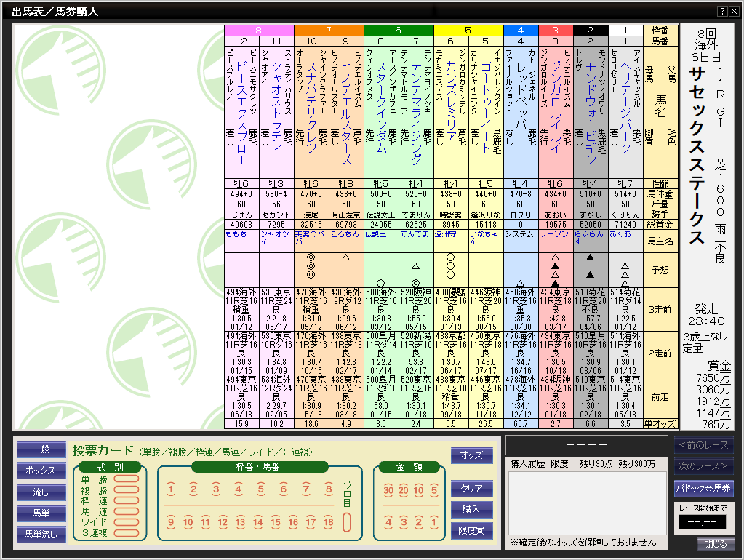744x560 pixels.
Task: Select horse name レッドペッパー
Action: (x=521, y=102)
